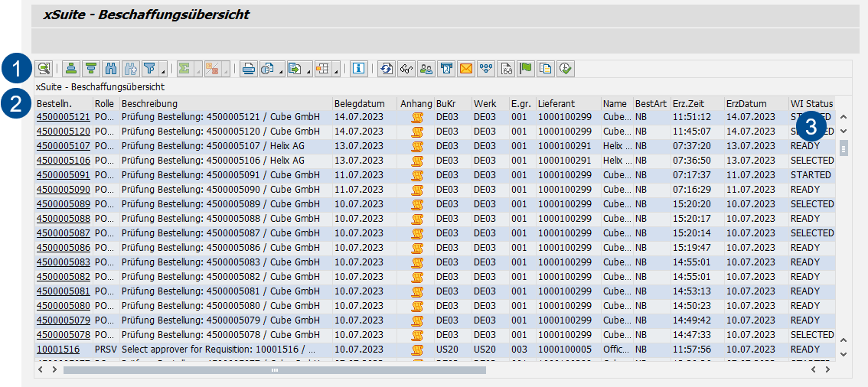Click creation time 15:19:47
The image size is (868, 387).
(697, 248)
